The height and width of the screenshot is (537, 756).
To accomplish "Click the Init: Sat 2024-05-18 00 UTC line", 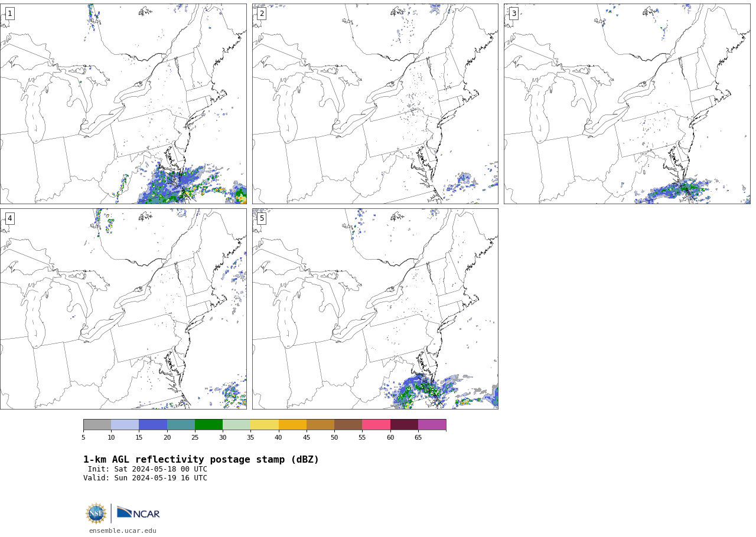I will tap(148, 469).
